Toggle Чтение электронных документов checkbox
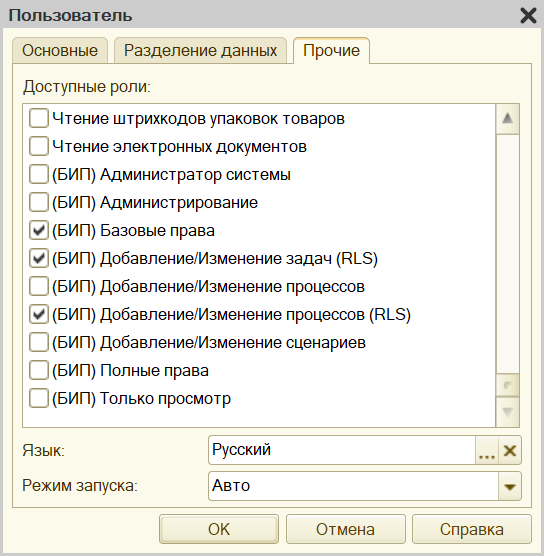The height and width of the screenshot is (556, 544). click(39, 146)
